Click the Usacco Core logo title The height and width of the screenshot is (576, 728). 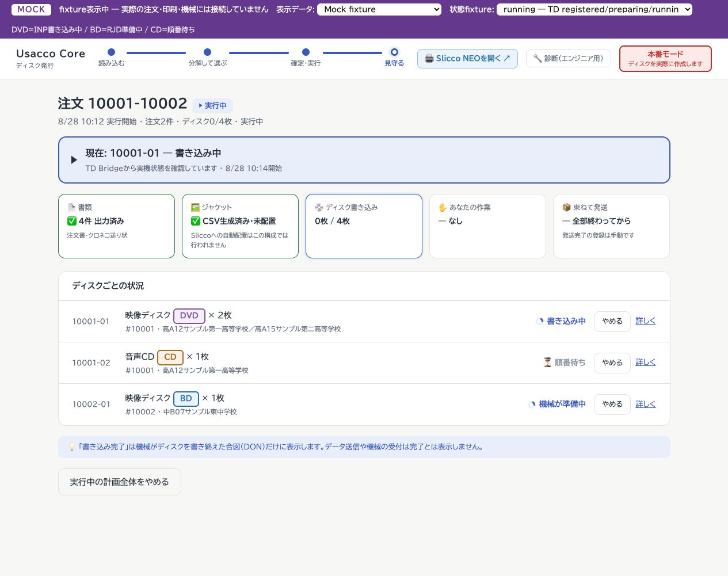tap(51, 54)
